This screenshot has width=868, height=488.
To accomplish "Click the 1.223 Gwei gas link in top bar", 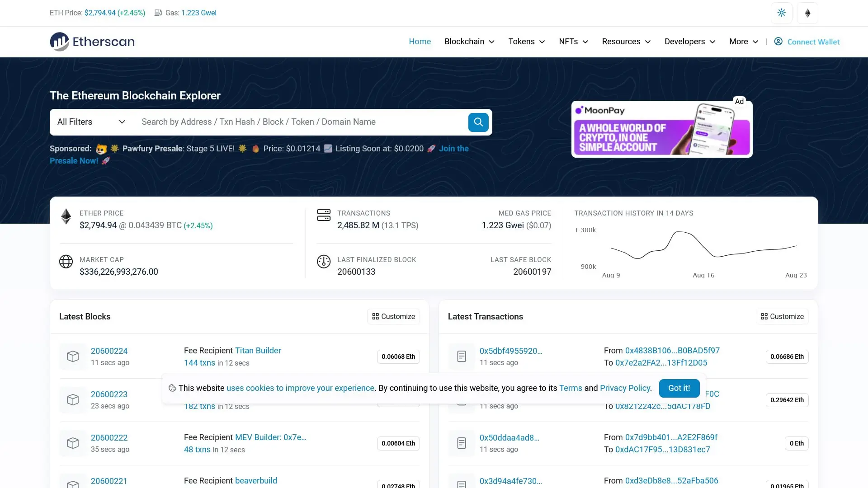I will [199, 13].
